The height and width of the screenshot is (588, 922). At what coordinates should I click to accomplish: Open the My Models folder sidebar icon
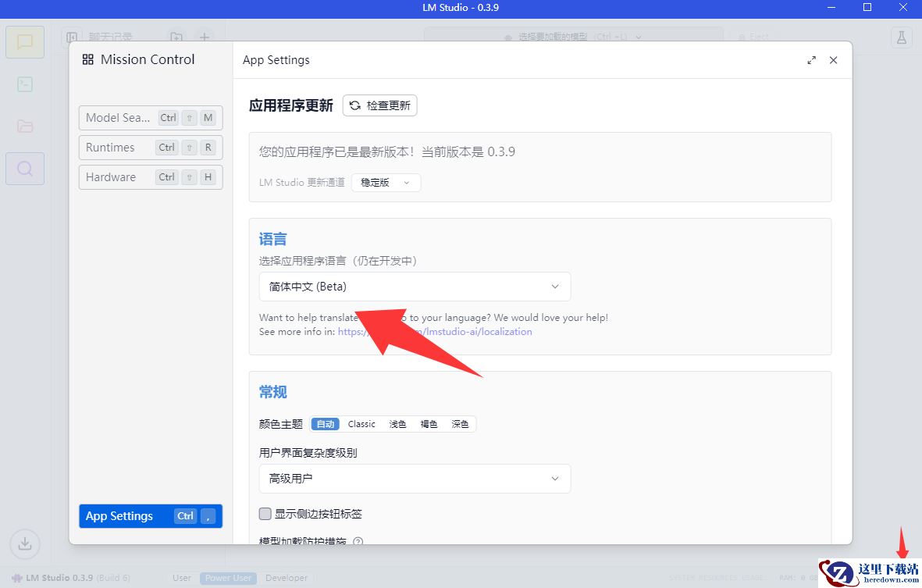point(25,127)
